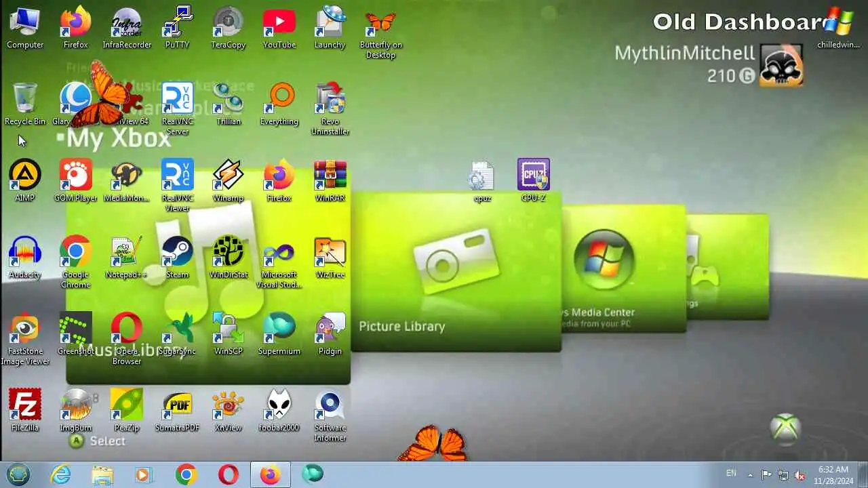Click the ImgBurn shortcut

[x=75, y=411]
